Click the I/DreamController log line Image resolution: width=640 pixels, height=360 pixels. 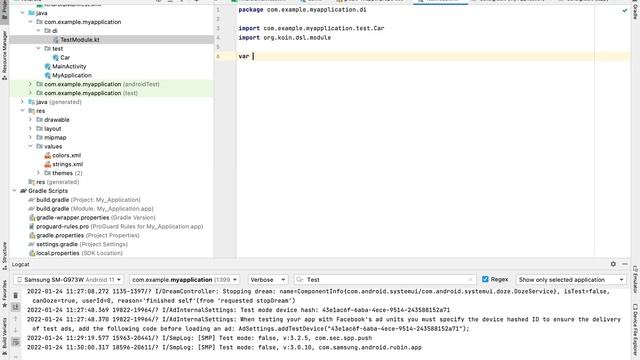coord(318,296)
